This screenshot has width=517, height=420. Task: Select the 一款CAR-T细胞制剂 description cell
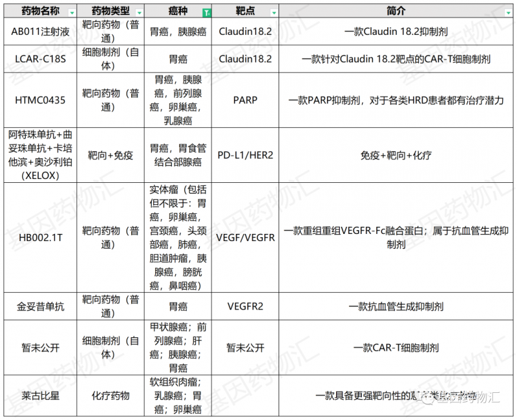396,348
